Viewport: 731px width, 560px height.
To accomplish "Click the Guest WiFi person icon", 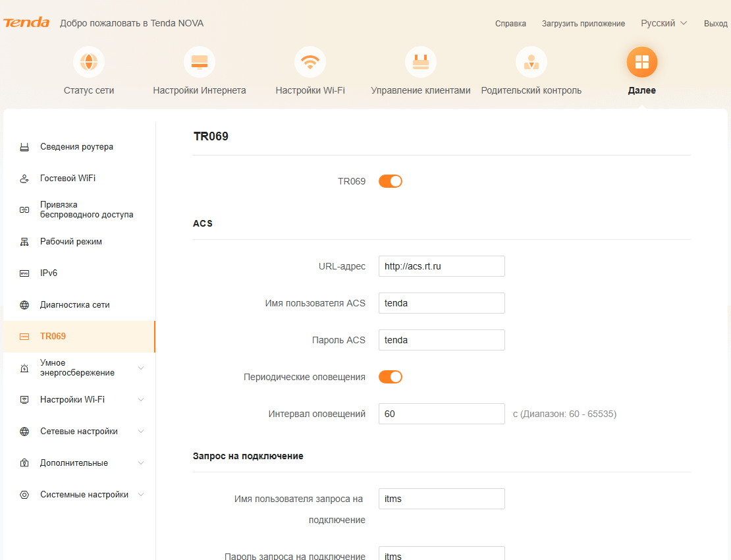I will 24,179.
